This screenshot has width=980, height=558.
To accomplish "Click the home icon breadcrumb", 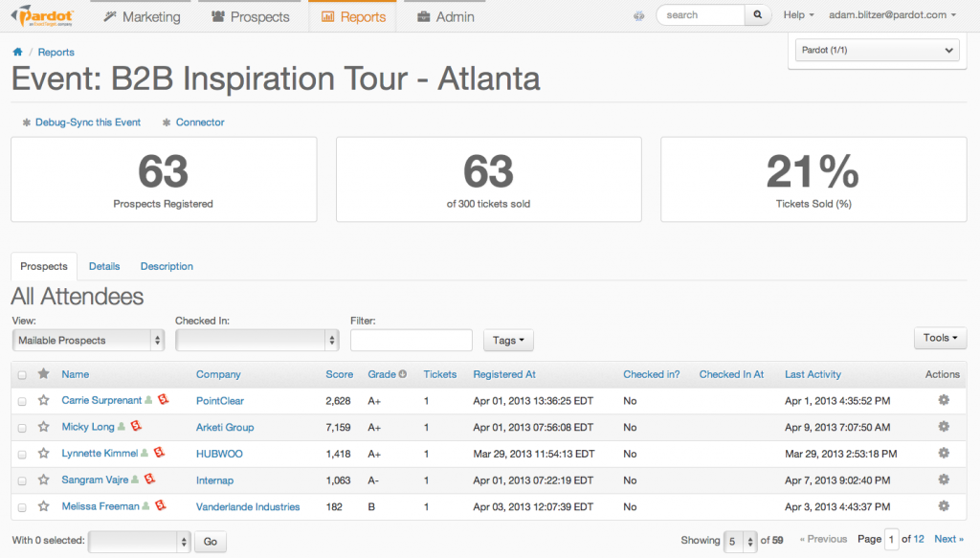I will point(17,52).
